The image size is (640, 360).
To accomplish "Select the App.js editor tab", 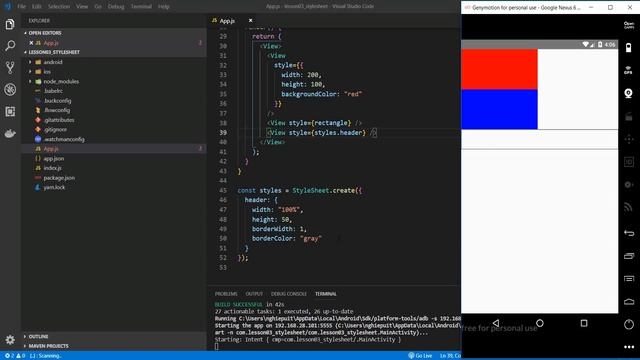I will point(227,20).
